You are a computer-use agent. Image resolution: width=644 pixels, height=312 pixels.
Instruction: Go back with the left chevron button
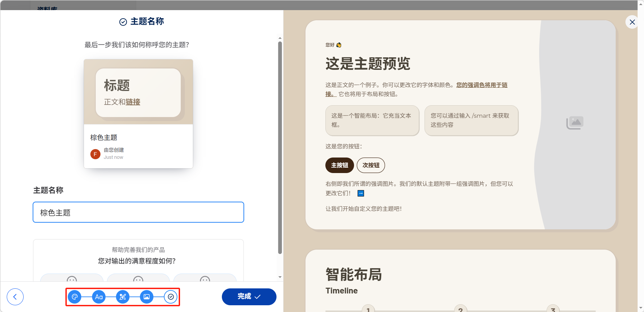click(x=15, y=297)
